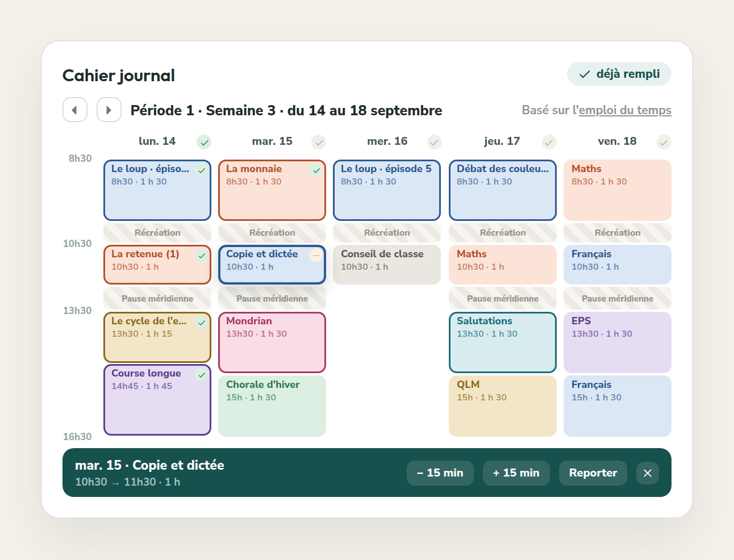734x560 pixels.
Task: Toggle day check for mar. 15
Action: tap(319, 142)
